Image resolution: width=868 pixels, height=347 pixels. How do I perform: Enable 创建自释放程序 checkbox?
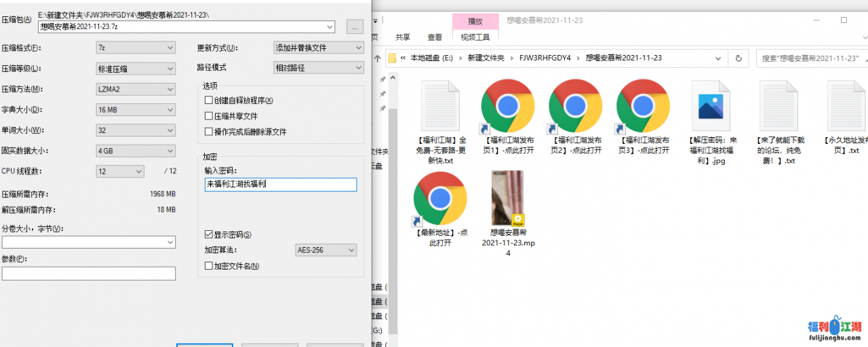[x=209, y=101]
